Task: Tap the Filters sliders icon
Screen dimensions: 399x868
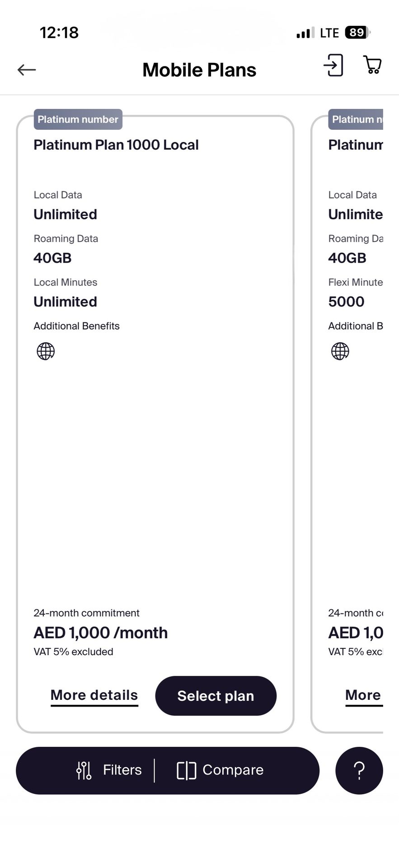Action: point(84,770)
